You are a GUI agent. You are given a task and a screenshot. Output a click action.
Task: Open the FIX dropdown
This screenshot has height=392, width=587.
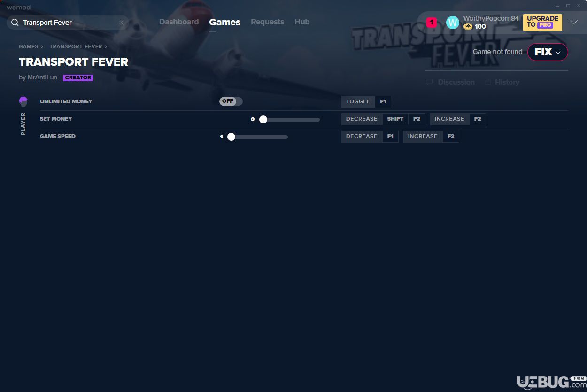[548, 52]
